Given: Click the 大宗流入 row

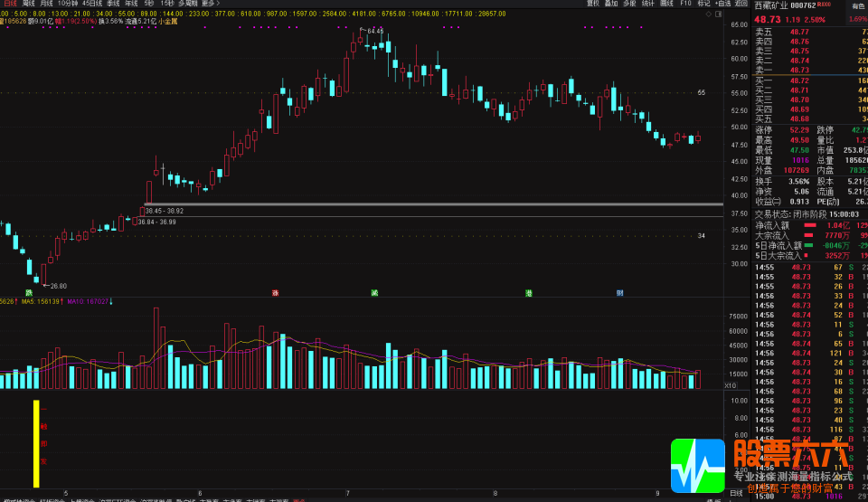Looking at the screenshot, I should (x=810, y=235).
